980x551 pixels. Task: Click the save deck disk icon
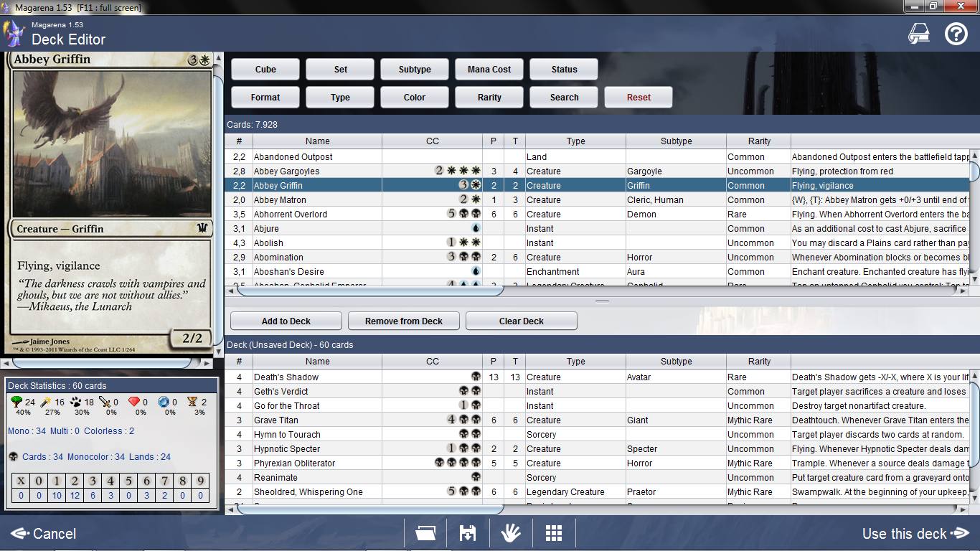click(467, 533)
